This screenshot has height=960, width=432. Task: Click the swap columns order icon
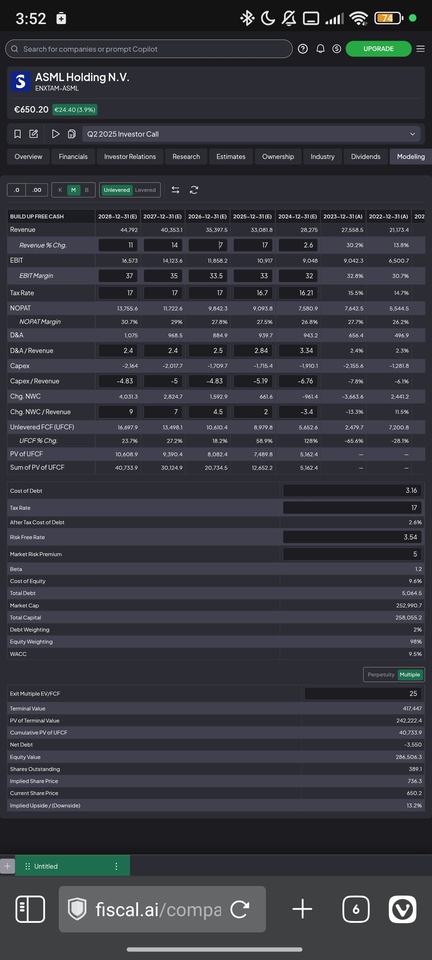tap(176, 190)
